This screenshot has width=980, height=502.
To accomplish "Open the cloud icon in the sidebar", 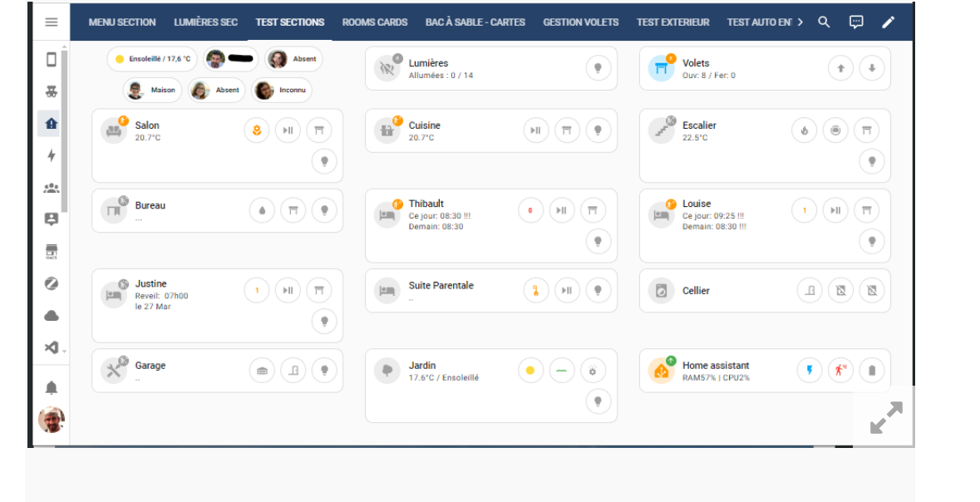I will (52, 316).
